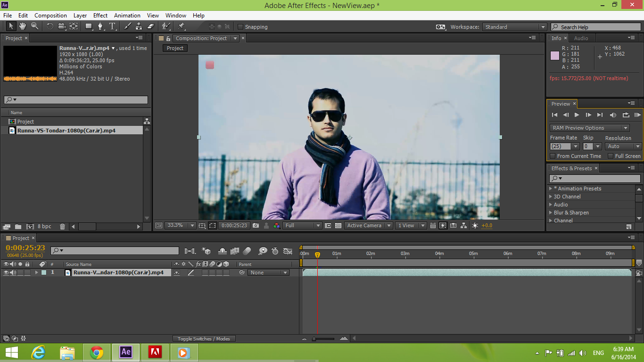The image size is (644, 362).
Task: Toggle frame blending for all layers
Action: pyautogui.click(x=234, y=251)
